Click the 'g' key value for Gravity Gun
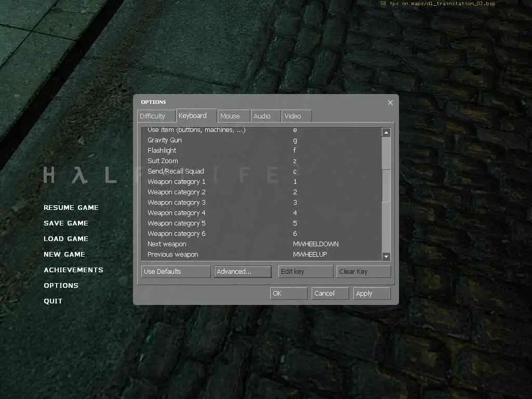This screenshot has width=532, height=399. pyautogui.click(x=295, y=140)
